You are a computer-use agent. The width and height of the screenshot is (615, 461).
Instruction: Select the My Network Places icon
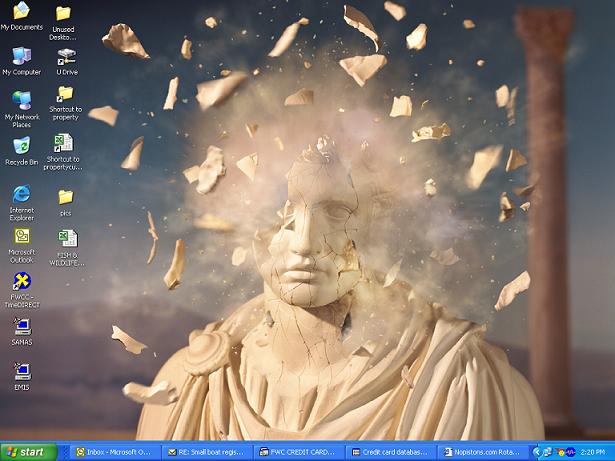tap(21, 101)
